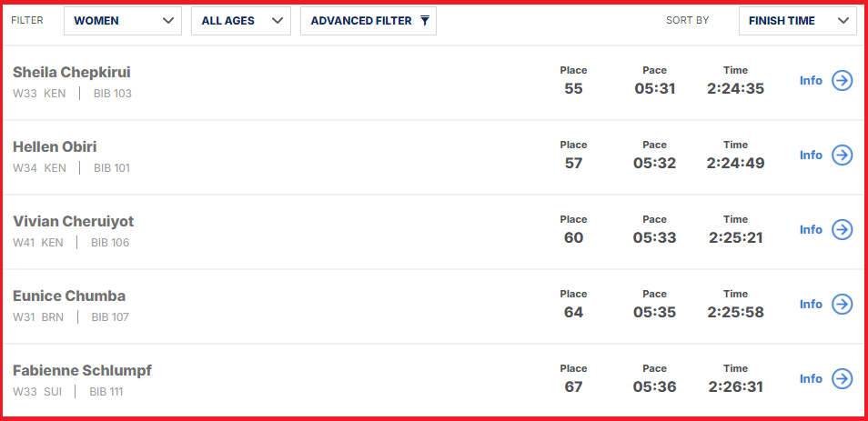Click the funnel icon in Advanced Filter

[x=425, y=21]
